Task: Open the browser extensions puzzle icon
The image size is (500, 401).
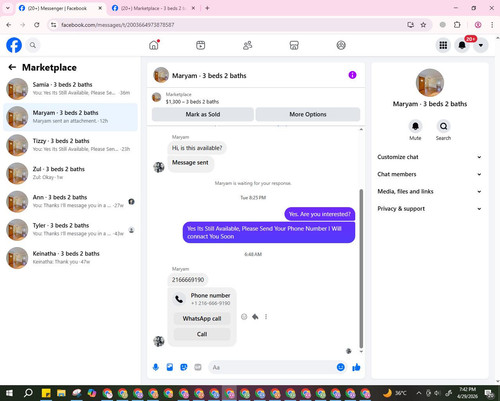Action: [457, 25]
